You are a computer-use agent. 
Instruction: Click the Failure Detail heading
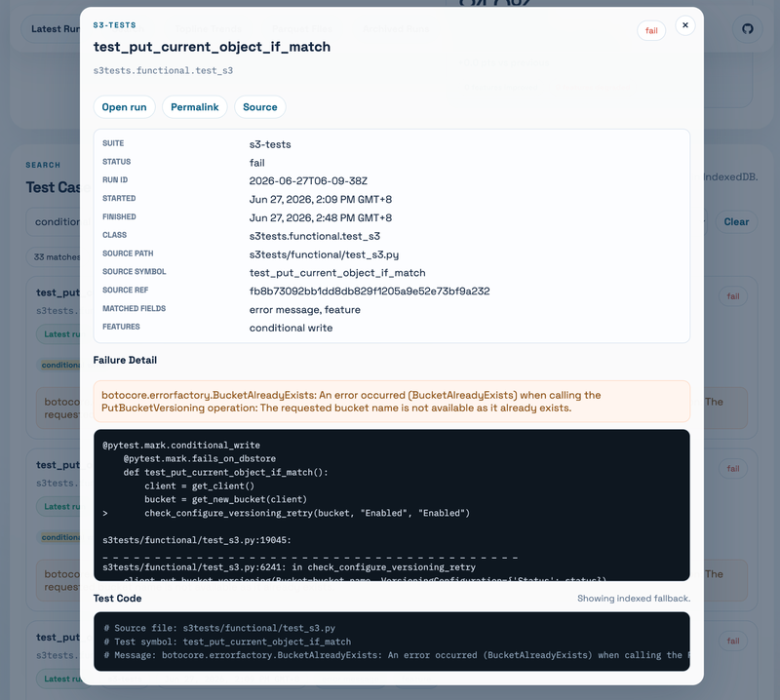point(125,360)
